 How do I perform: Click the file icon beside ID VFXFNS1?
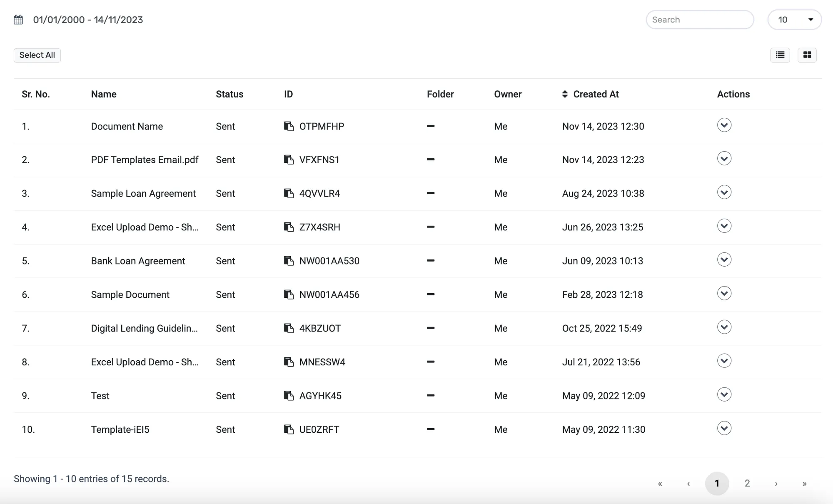[x=289, y=160]
